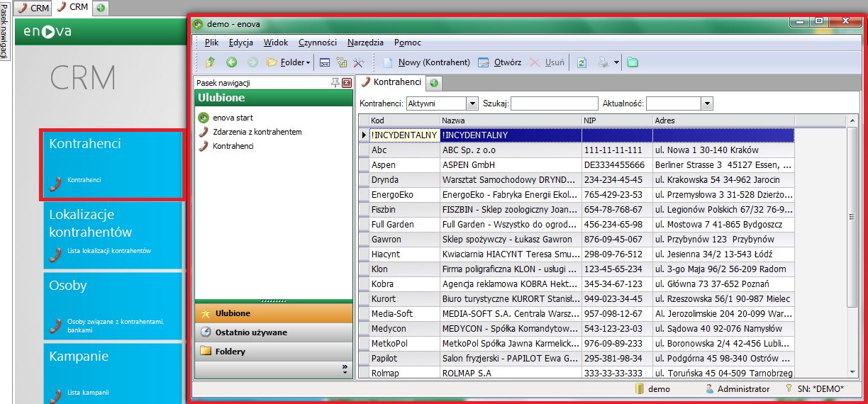Screen dimensions: 868x404
Task: Open the Osoby tile in CRM
Action: coord(113,306)
